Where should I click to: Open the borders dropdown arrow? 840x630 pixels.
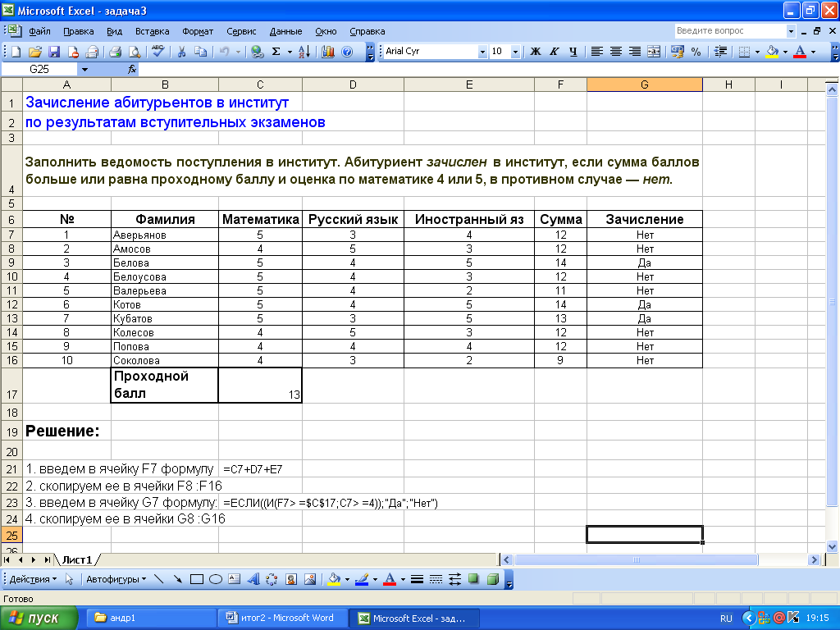757,52
